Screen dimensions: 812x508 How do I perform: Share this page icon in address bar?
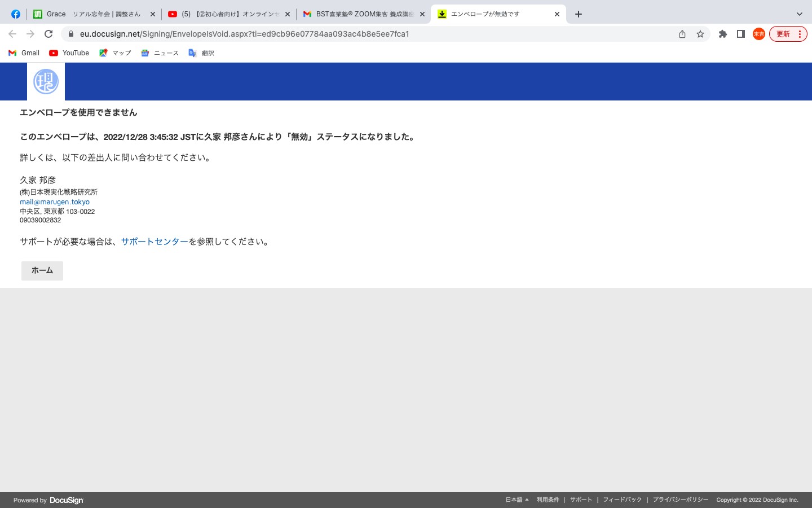pyautogui.click(x=682, y=34)
